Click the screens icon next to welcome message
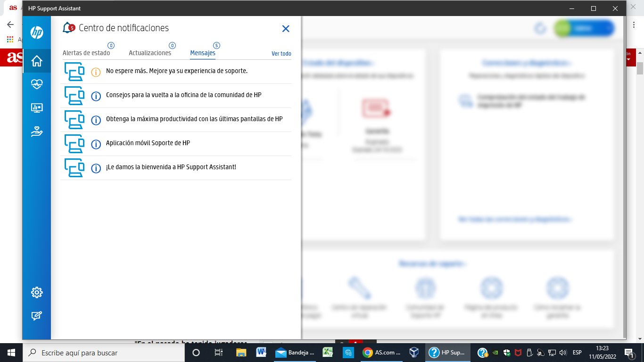The image size is (644, 362). click(74, 168)
